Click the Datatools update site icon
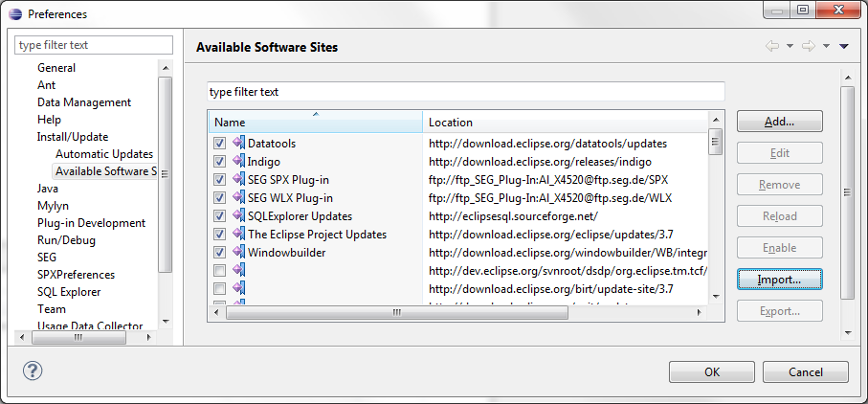The width and height of the screenshot is (868, 404). click(x=238, y=144)
